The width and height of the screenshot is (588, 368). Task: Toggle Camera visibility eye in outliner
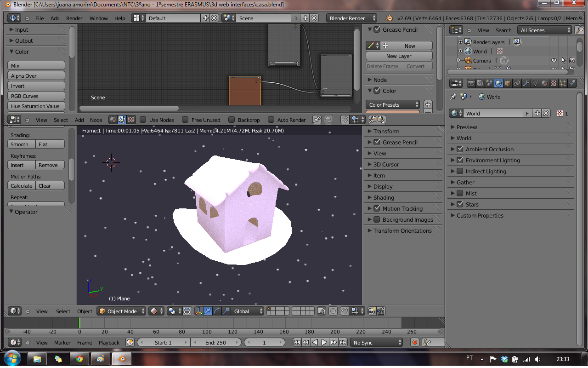pos(554,60)
